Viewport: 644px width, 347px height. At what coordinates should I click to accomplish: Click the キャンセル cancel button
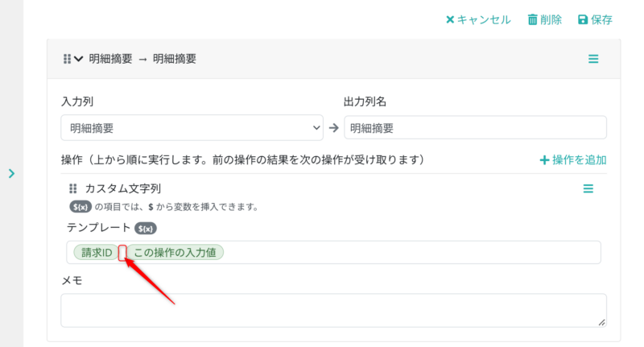[x=478, y=19]
